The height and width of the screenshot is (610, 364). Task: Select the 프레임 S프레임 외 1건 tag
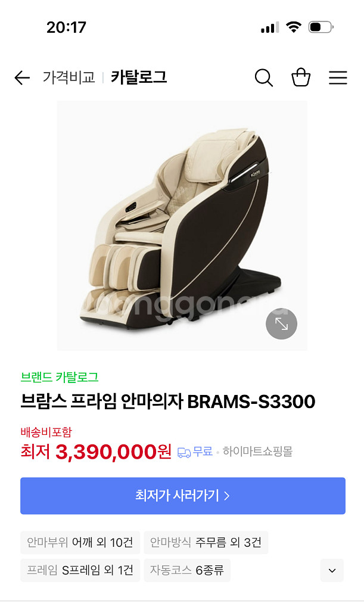pos(80,570)
